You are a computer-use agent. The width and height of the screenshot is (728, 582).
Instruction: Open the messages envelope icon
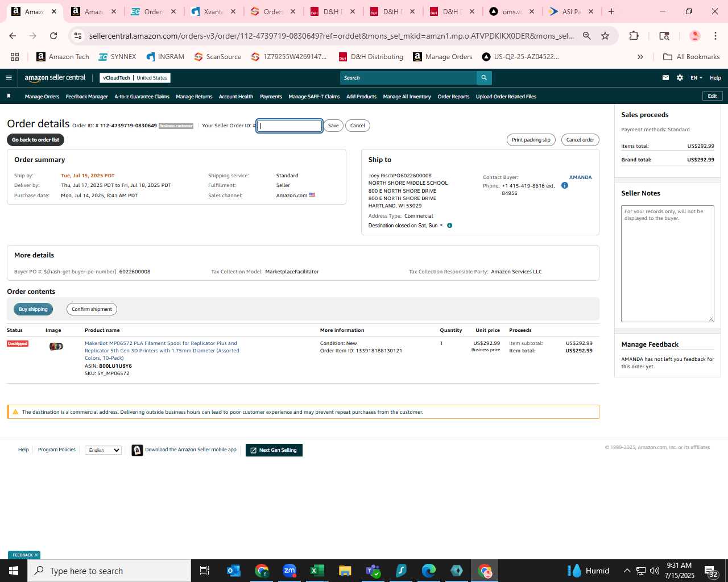click(665, 78)
